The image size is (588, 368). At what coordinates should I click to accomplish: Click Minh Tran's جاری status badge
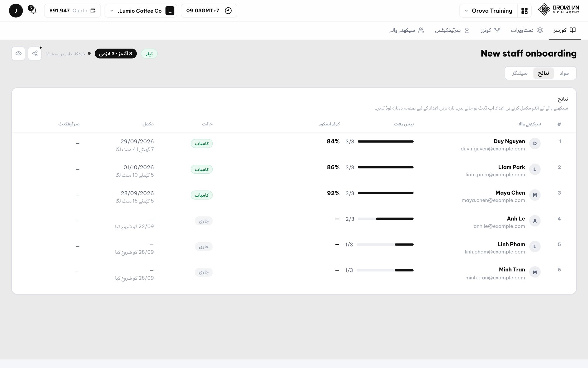coord(203,272)
